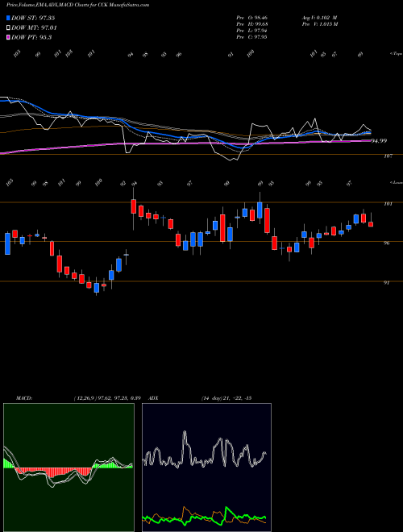
Task: Select the 'DOW ST: 97.33' legend text
Action: (x=33, y=18)
